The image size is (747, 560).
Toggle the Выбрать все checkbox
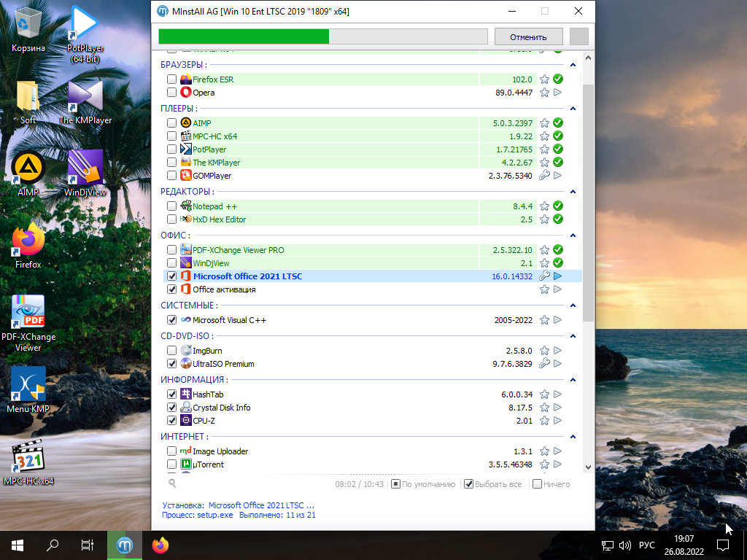[469, 484]
